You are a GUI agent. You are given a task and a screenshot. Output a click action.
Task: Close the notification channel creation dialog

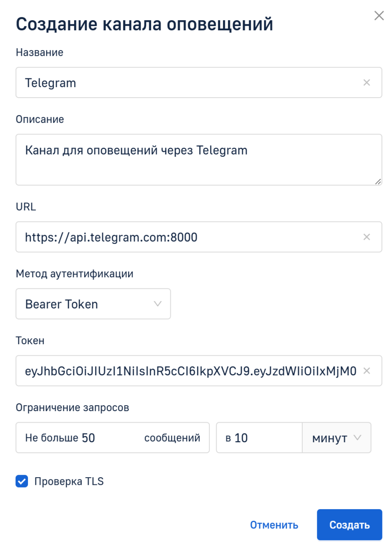pyautogui.click(x=379, y=16)
